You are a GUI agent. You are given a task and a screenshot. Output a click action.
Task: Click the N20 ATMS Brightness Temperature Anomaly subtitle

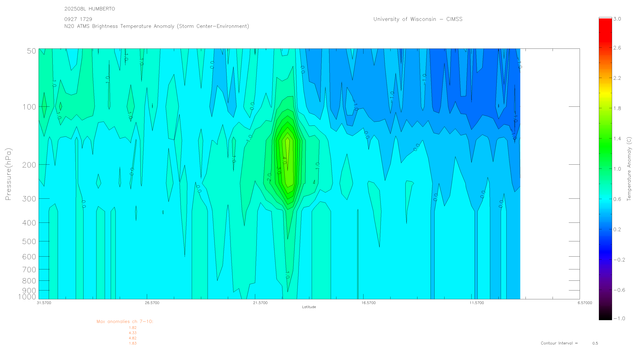156,26
